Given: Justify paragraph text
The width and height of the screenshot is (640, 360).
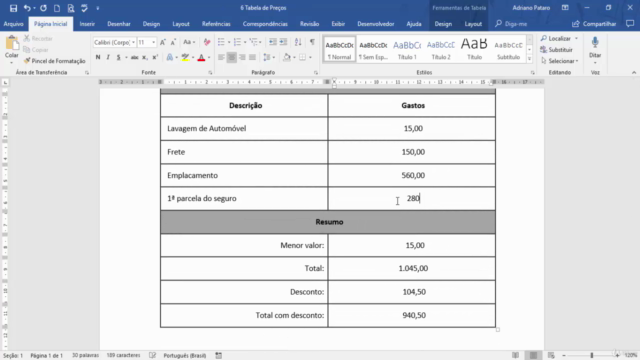Looking at the screenshot, I should pos(252,57).
